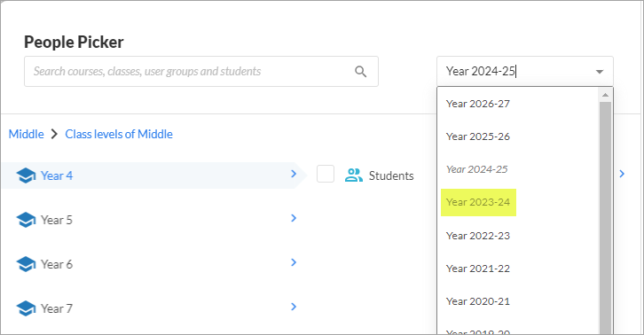Select the Year 5 class level label
The height and width of the screenshot is (335, 644).
point(57,220)
